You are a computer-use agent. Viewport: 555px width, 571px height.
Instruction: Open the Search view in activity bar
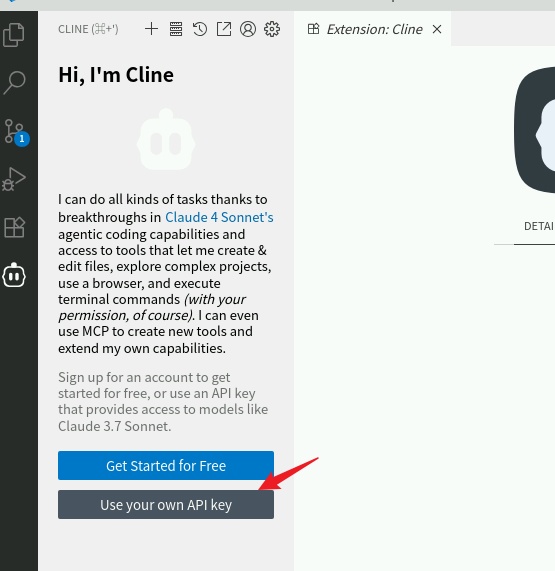(14, 83)
